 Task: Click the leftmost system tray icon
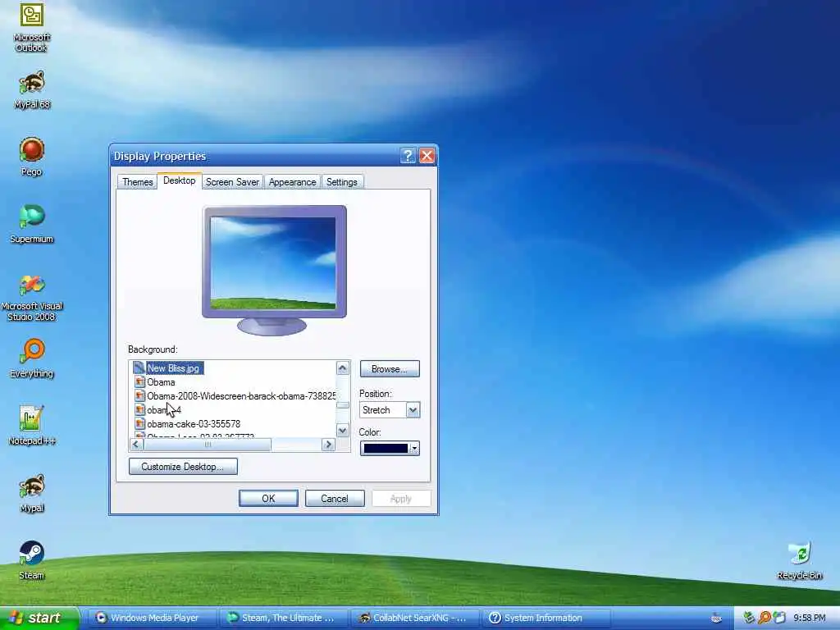pyautogui.click(x=749, y=618)
